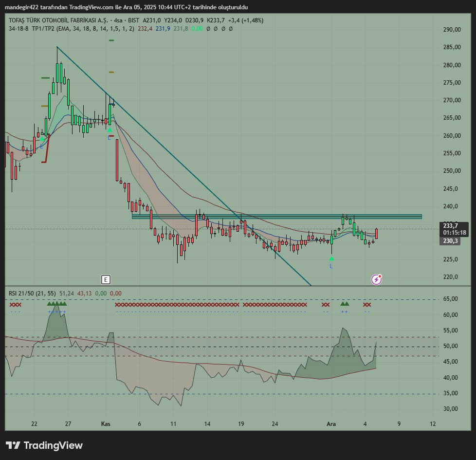
Task: Click the yellow TP dash above Kas
Action: [x=111, y=72]
